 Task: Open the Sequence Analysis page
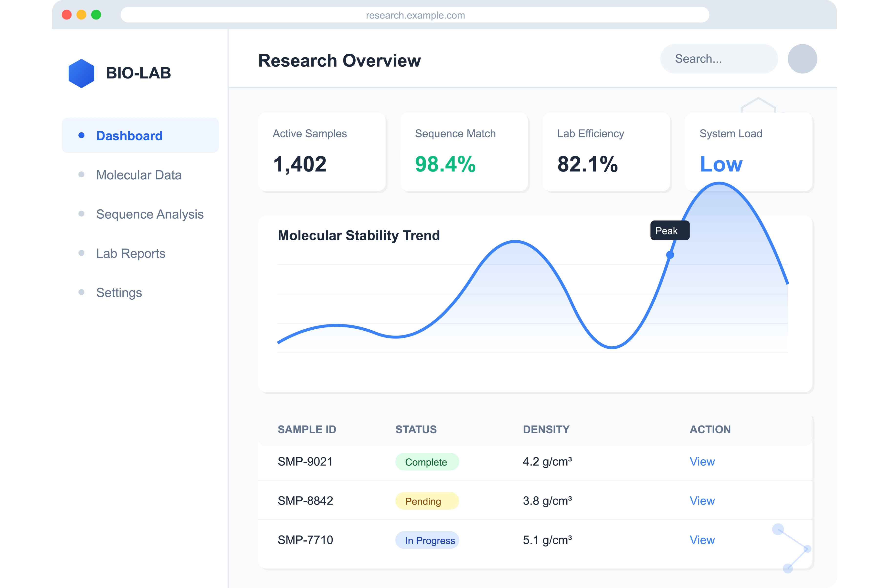[149, 214]
